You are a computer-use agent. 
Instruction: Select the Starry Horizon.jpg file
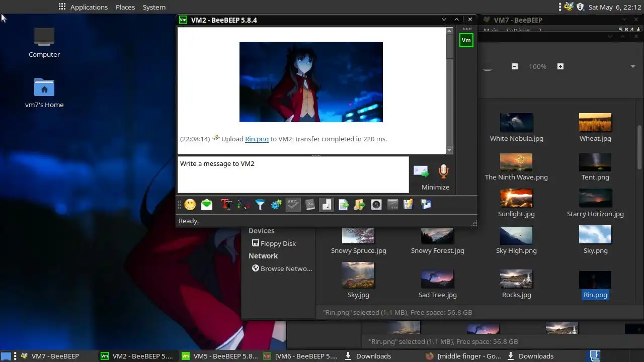click(595, 204)
